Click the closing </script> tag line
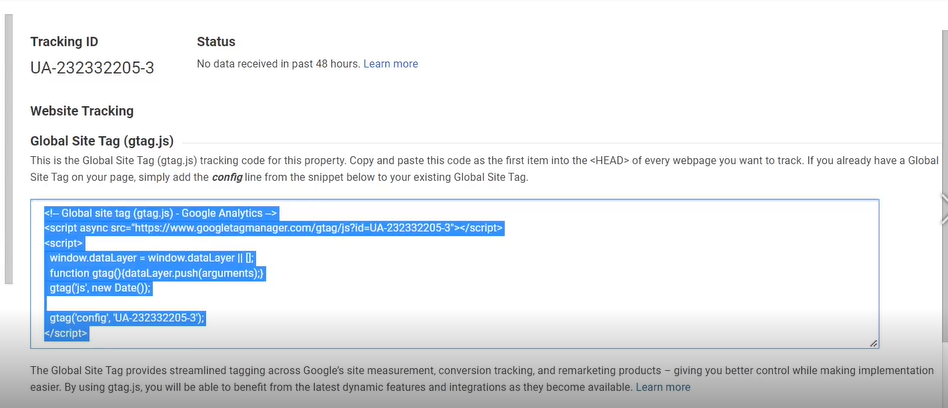948x408 pixels. (x=67, y=334)
